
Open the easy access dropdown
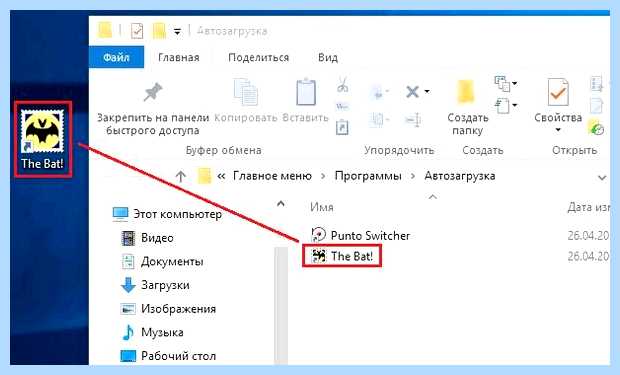click(x=506, y=106)
